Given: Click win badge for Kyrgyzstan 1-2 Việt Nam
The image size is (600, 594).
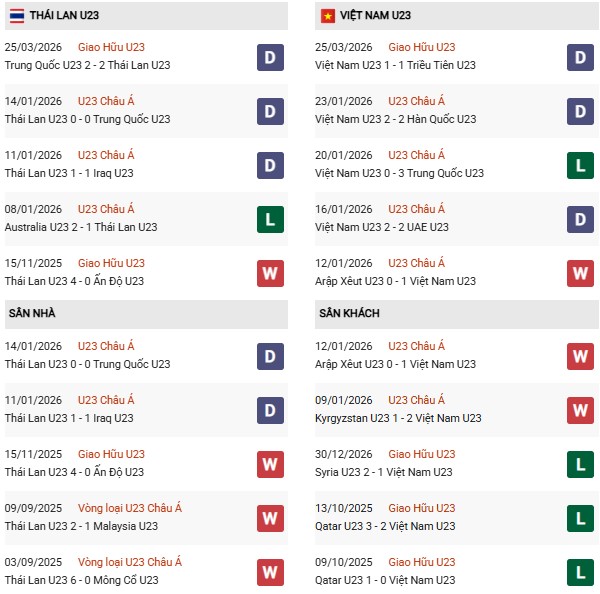Looking at the screenshot, I should tap(581, 410).
